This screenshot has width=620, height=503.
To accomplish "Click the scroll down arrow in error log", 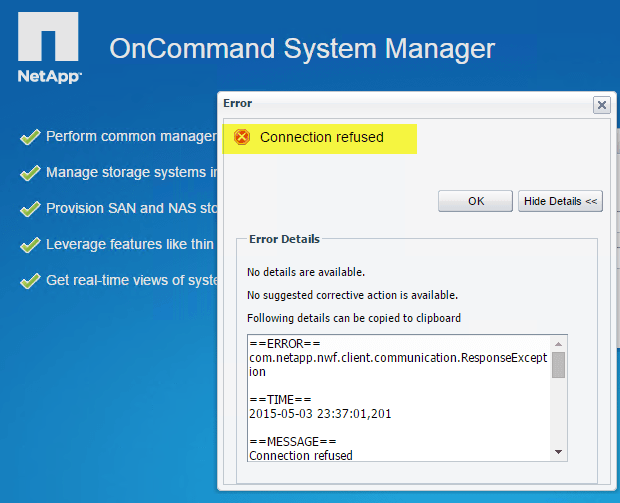I will [558, 452].
